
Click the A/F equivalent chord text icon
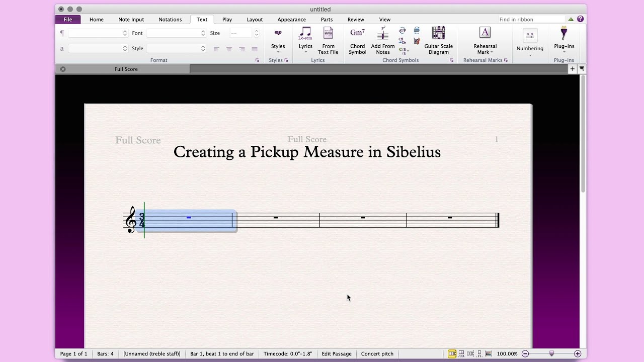[403, 31]
